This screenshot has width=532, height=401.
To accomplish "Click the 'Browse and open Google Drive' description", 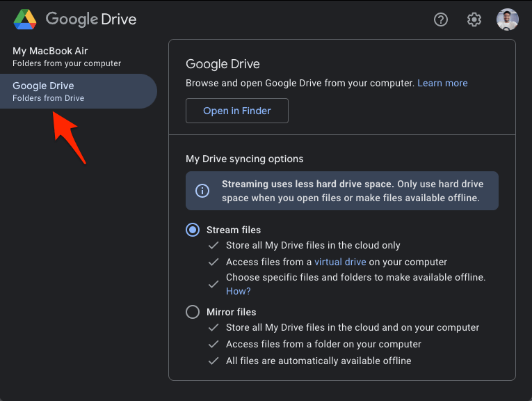I will click(x=300, y=83).
